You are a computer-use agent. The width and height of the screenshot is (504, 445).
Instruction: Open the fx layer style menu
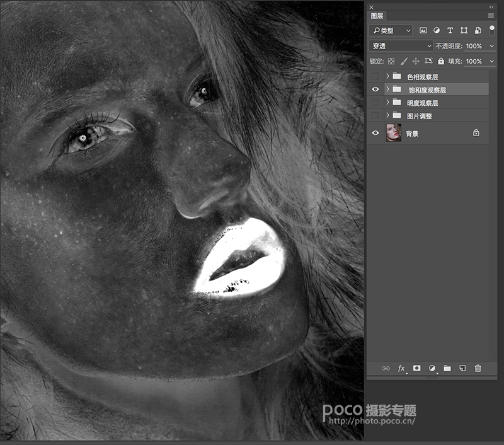click(401, 368)
